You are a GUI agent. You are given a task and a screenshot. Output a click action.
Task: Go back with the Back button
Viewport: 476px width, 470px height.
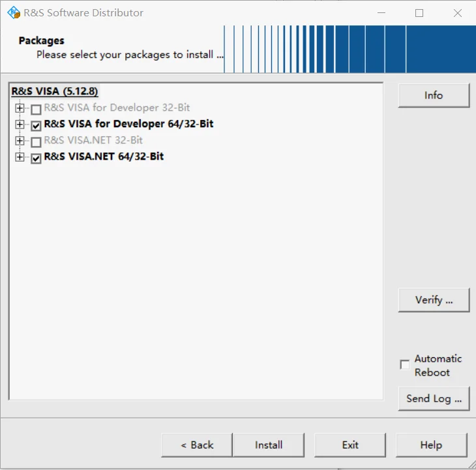[197, 445]
